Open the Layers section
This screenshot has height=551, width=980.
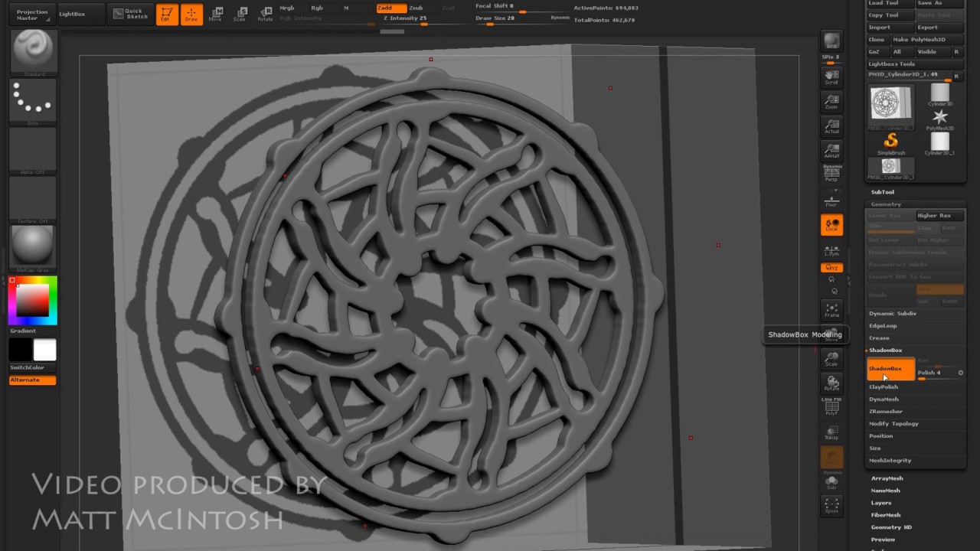pos(881,503)
